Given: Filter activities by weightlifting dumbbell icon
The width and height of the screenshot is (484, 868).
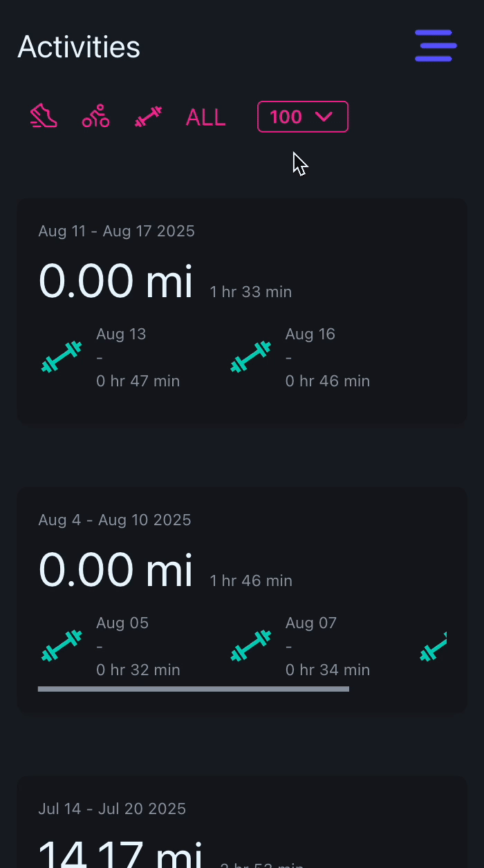Looking at the screenshot, I should 148,117.
